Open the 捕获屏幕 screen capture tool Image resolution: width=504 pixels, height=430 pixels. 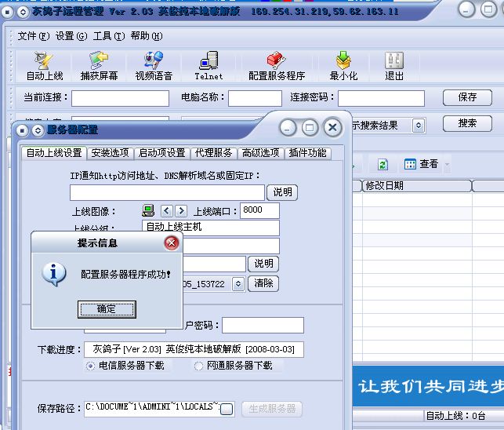[99, 66]
